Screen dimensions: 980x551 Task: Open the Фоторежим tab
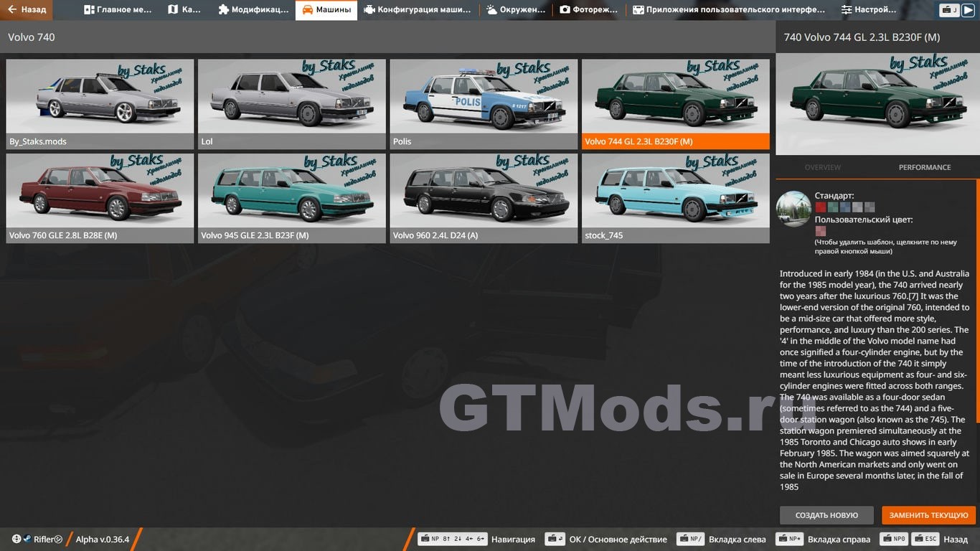pos(588,10)
